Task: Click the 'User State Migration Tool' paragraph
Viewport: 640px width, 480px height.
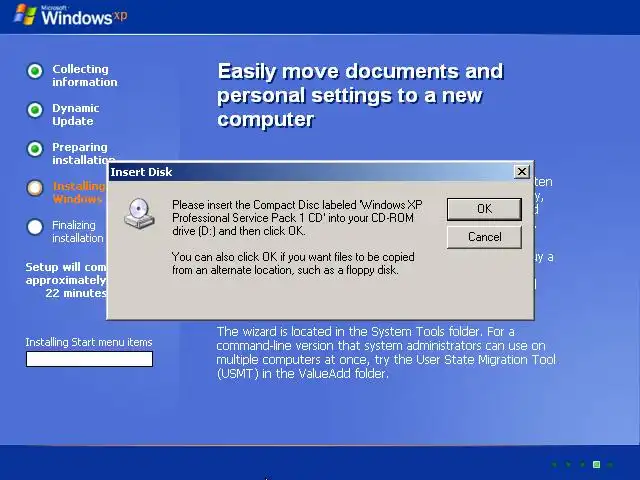Action: coord(386,353)
